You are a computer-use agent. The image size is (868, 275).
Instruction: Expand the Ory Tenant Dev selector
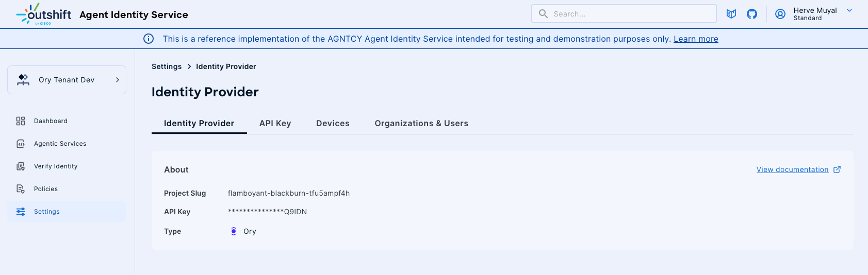[x=67, y=80]
